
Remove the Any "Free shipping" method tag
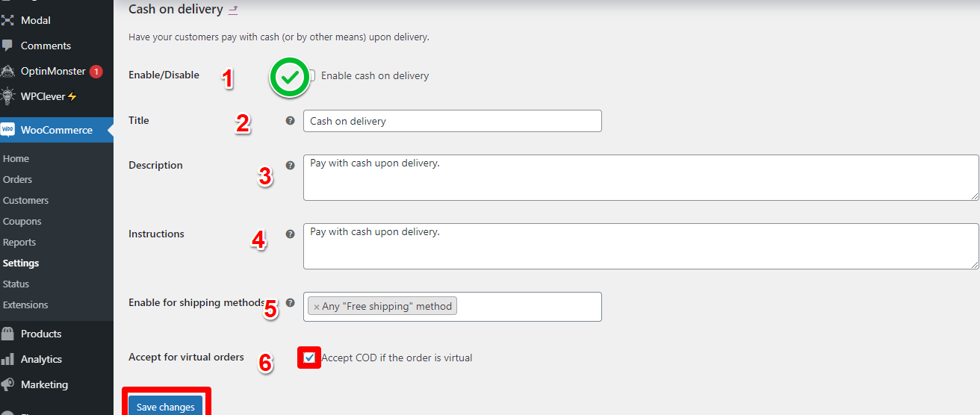click(x=317, y=307)
